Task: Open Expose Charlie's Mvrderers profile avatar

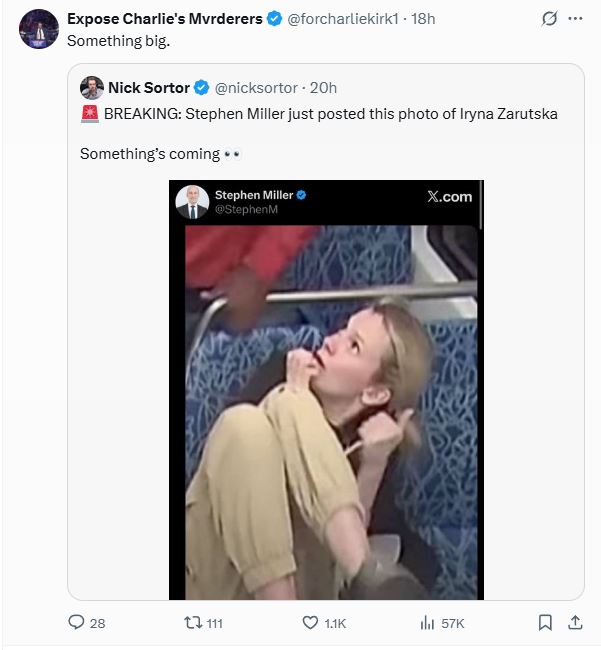Action: (x=38, y=29)
